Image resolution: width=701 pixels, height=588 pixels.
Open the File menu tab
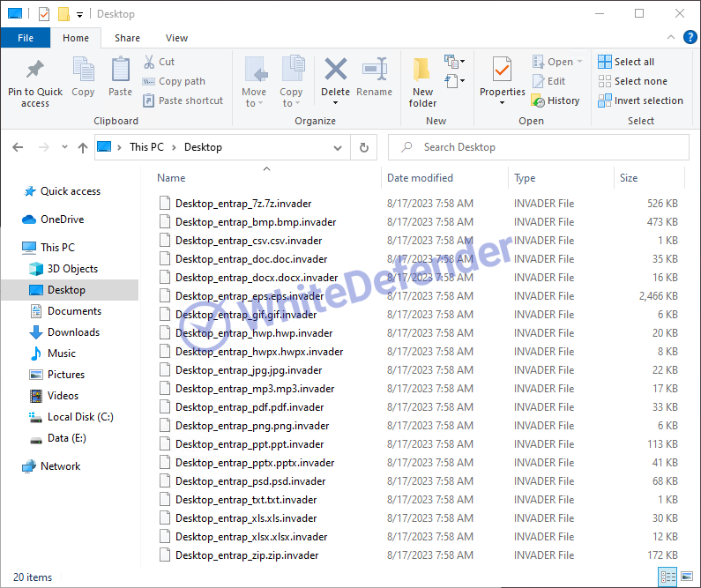pos(26,38)
